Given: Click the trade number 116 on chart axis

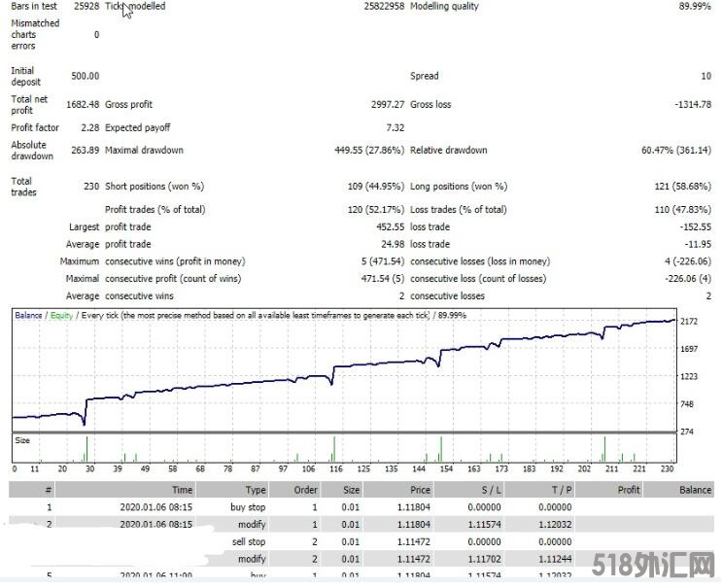Looking at the screenshot, I should (335, 469).
